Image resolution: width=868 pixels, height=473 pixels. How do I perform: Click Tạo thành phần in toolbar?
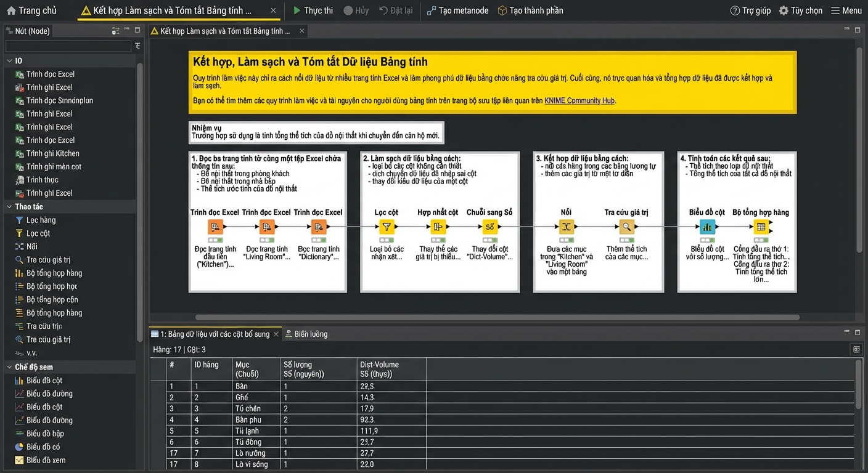click(530, 10)
